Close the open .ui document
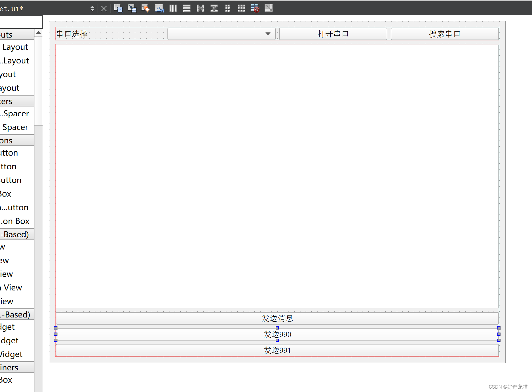This screenshot has height=392, width=532. pyautogui.click(x=104, y=9)
